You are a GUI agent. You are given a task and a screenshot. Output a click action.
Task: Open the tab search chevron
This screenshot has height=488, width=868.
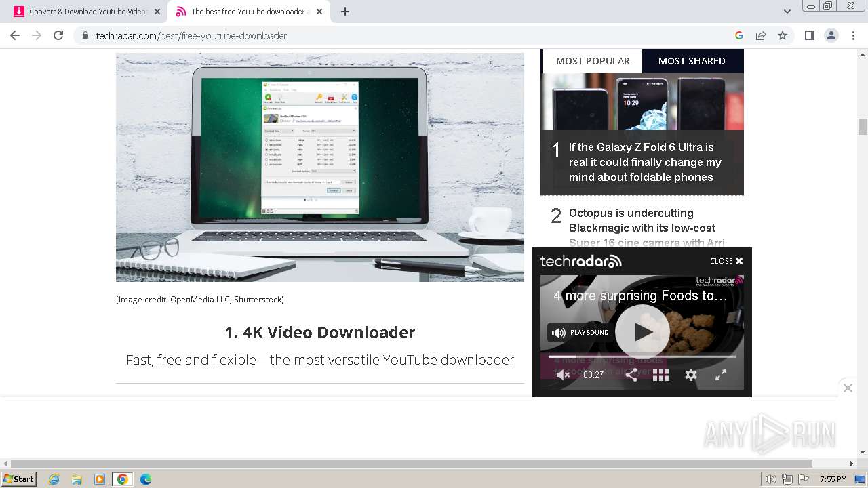pos(787,12)
